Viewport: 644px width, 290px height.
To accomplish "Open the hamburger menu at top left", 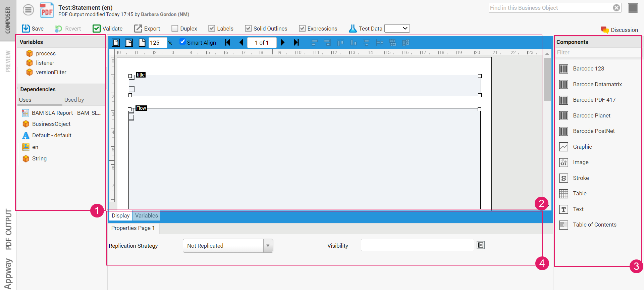I will pos(29,10).
